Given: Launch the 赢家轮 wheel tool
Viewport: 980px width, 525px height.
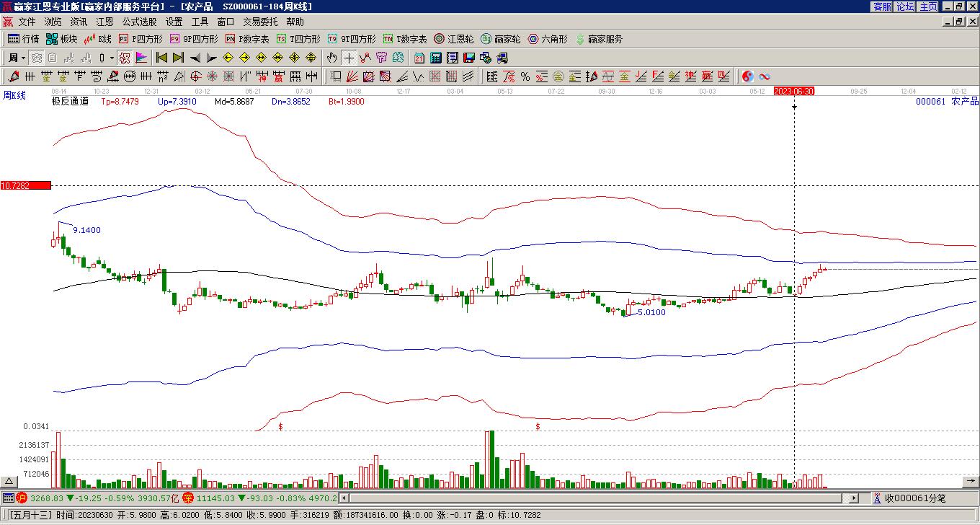Looking at the screenshot, I should click(x=501, y=39).
